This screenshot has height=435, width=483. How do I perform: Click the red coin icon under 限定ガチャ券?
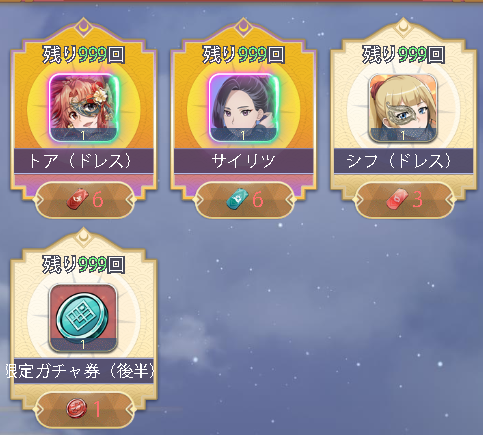[x=77, y=409]
